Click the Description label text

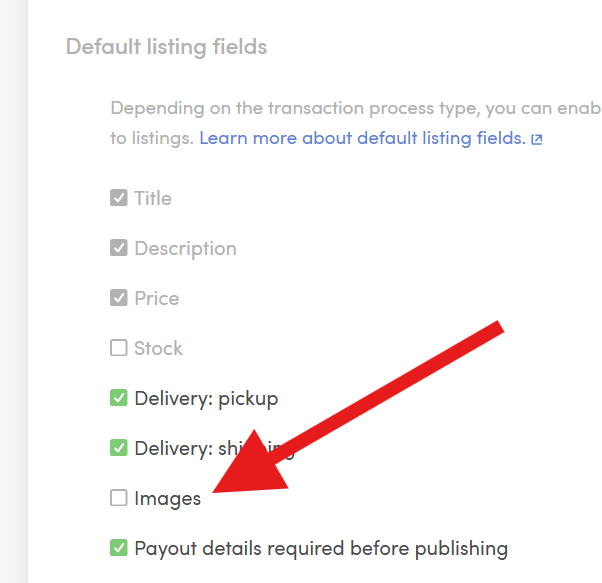pos(185,249)
